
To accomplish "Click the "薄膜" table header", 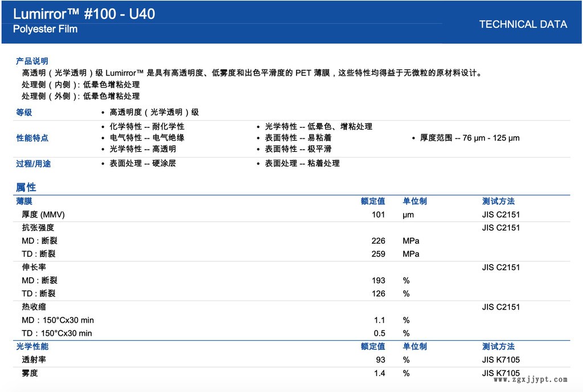I will point(24,201).
